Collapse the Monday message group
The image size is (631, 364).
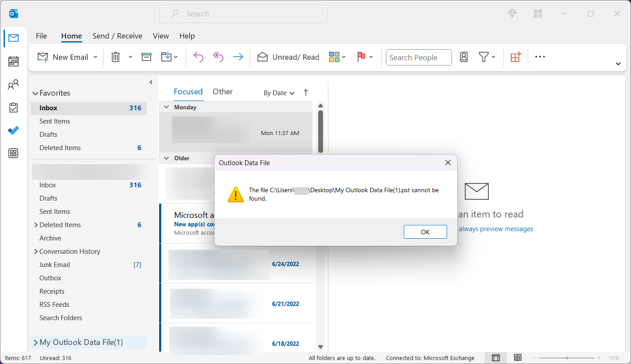click(167, 107)
